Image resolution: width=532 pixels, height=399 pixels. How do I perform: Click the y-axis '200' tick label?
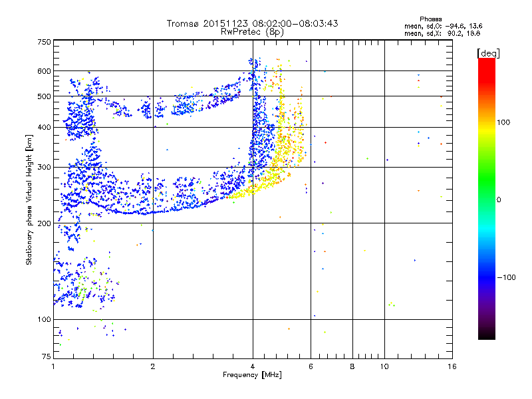click(44, 223)
